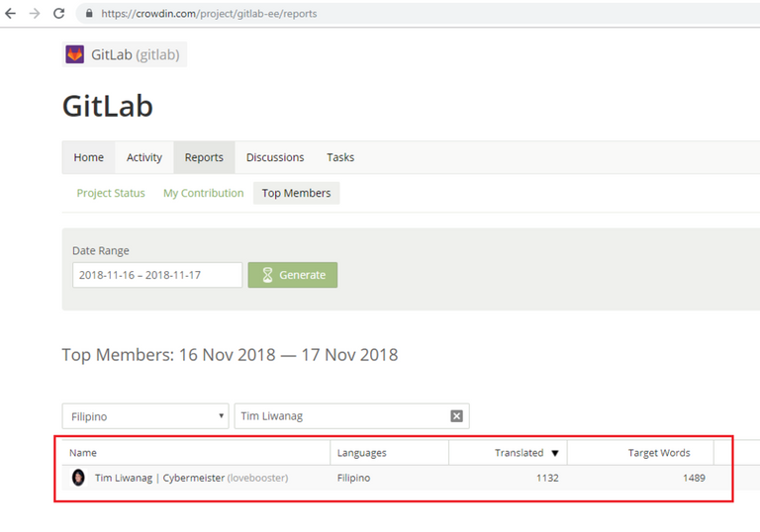Switch to the Activity tab
Screen dimensions: 760x532
point(143,157)
